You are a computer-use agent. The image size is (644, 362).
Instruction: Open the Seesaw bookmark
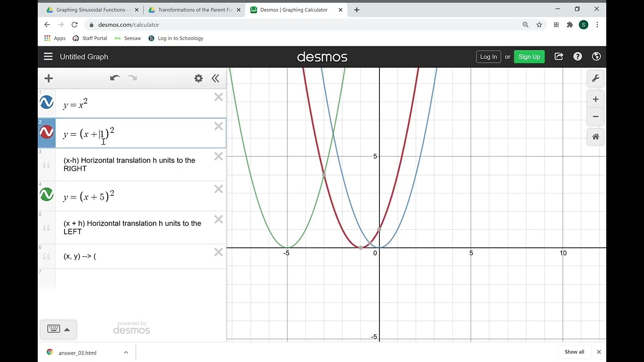click(128, 38)
